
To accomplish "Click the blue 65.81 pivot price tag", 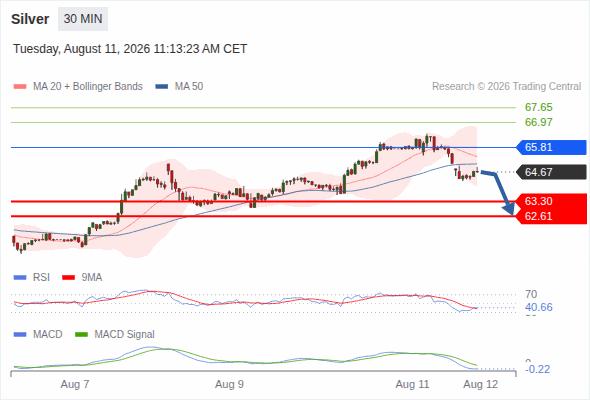I will (x=551, y=147).
